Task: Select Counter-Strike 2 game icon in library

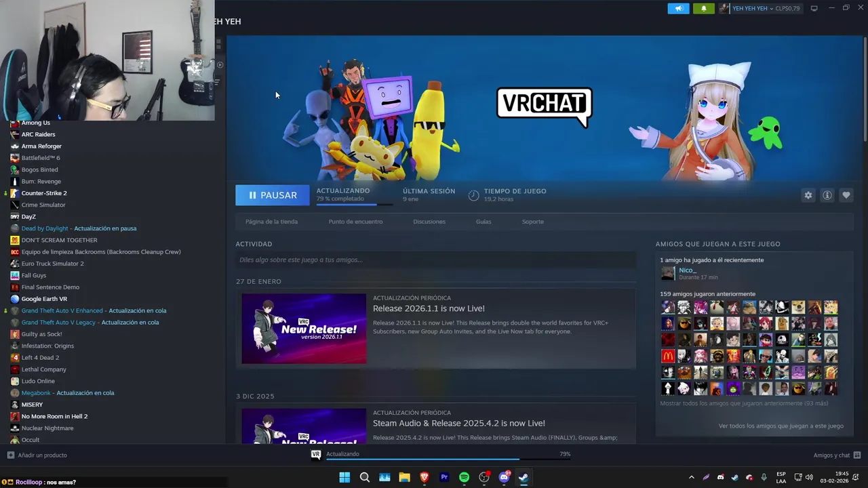Action: [x=15, y=193]
